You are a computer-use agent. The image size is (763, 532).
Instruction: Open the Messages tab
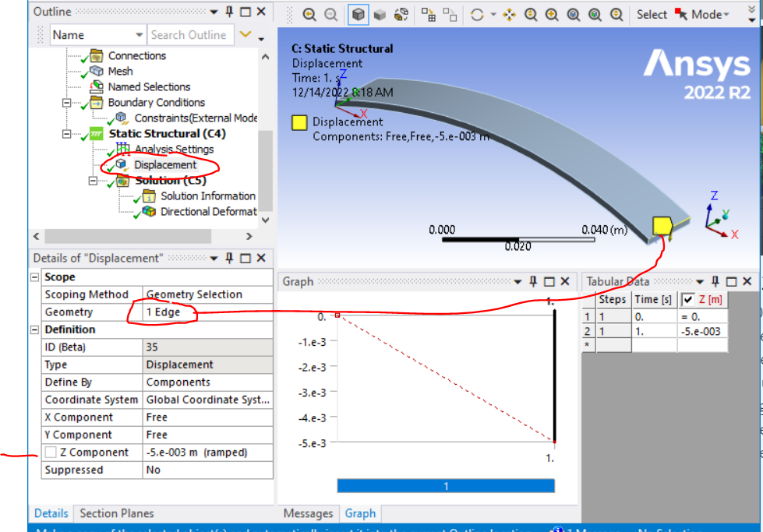[308, 513]
